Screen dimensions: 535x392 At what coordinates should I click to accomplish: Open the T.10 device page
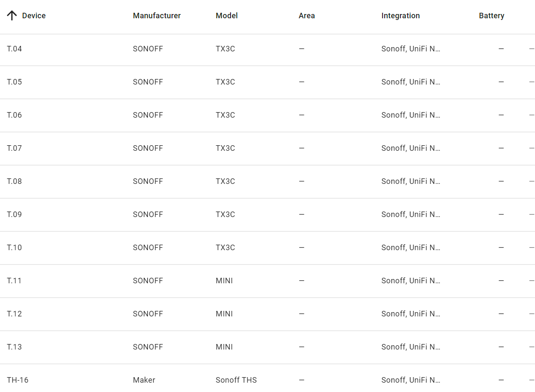coord(14,248)
